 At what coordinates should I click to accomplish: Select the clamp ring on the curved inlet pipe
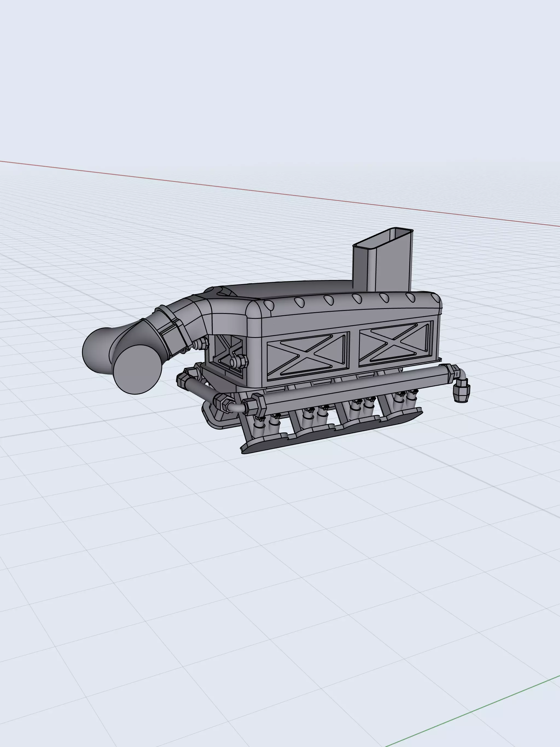coord(173,331)
